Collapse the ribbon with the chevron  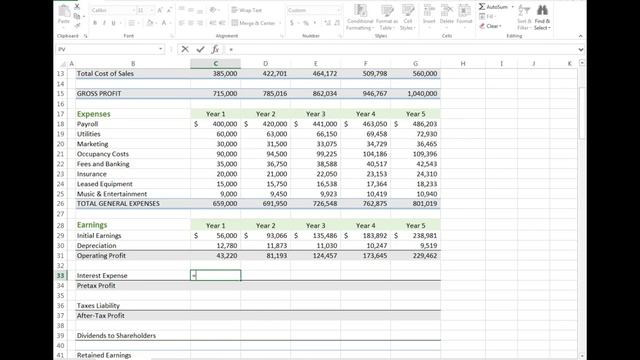coord(580,36)
